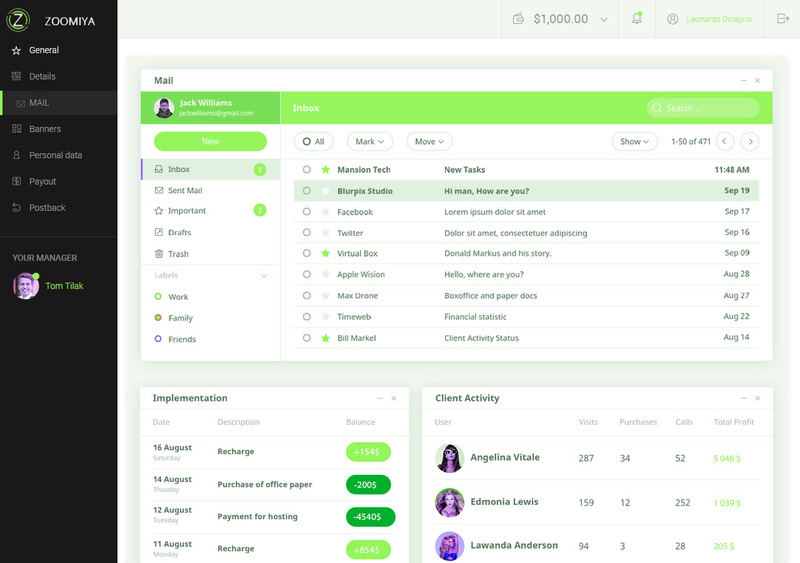Image resolution: width=800 pixels, height=563 pixels.
Task: Star the Blurpix Studio email
Action: [x=325, y=191]
